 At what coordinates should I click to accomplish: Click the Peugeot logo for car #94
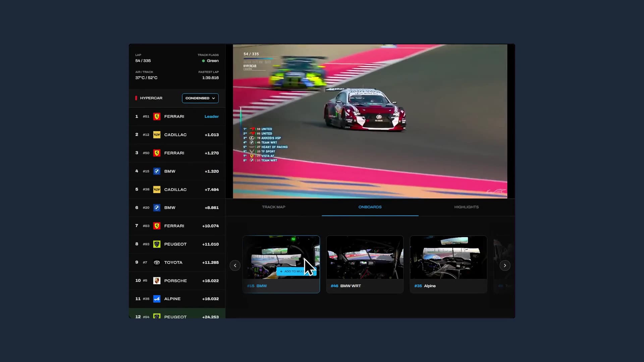pyautogui.click(x=157, y=316)
